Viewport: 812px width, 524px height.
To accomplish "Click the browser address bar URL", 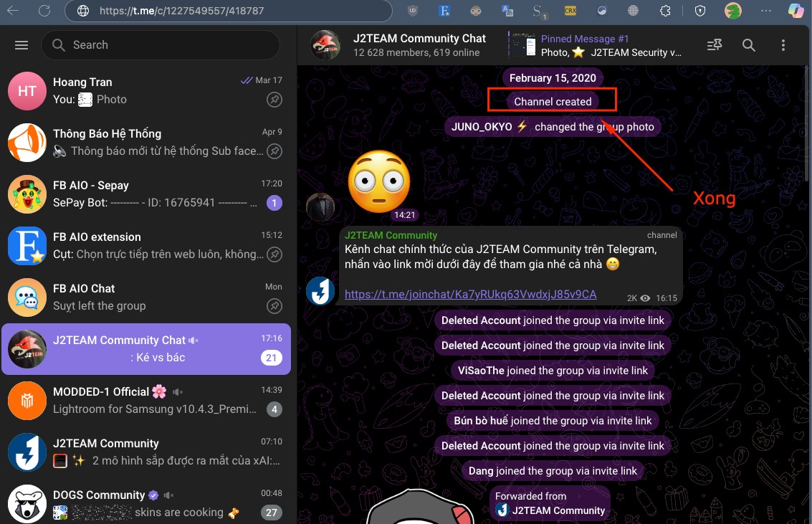I will click(181, 10).
